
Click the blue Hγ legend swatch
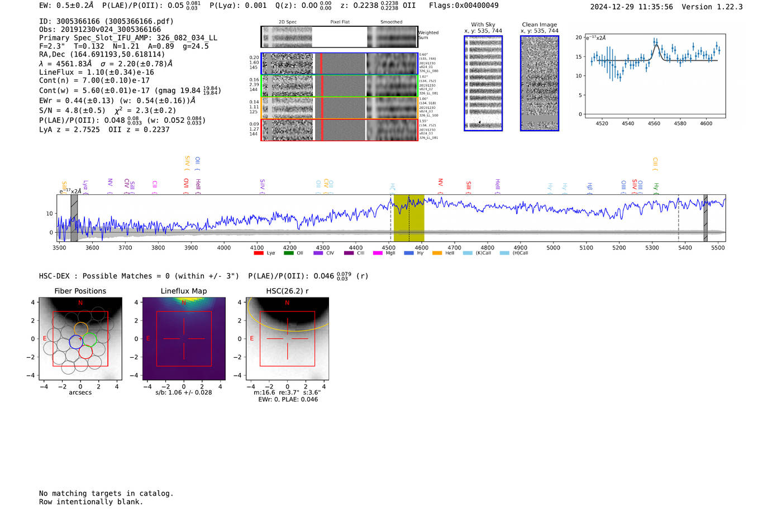tap(409, 253)
